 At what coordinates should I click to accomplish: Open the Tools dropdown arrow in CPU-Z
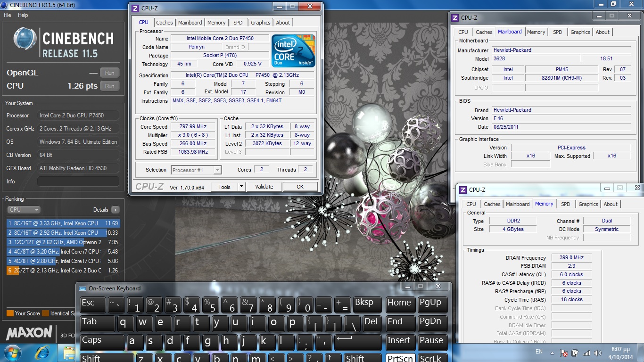click(x=241, y=187)
